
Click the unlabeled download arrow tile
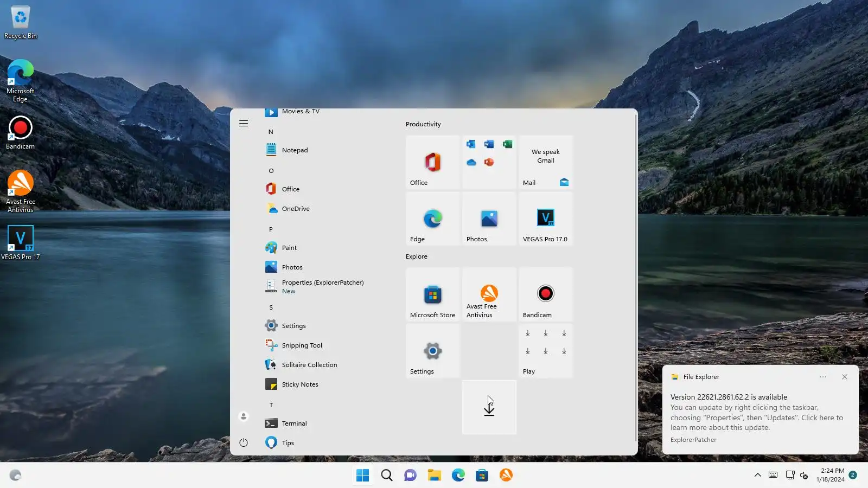tap(489, 407)
